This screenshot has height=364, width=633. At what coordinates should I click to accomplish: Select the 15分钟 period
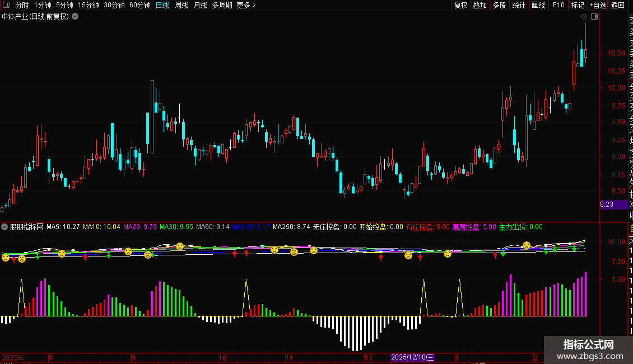pyautogui.click(x=89, y=5)
